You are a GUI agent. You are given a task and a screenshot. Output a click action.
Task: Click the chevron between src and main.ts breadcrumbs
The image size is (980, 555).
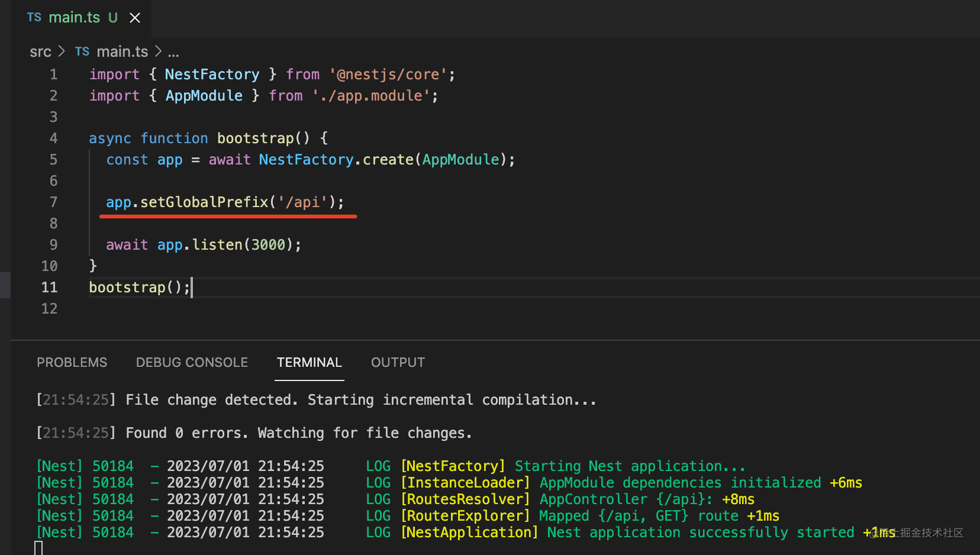pos(62,52)
